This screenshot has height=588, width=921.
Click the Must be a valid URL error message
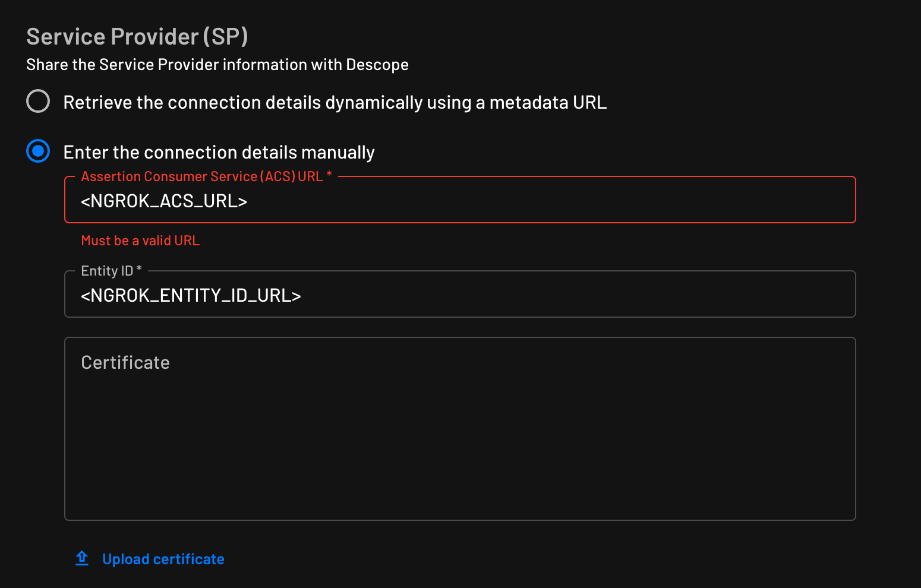pos(140,240)
